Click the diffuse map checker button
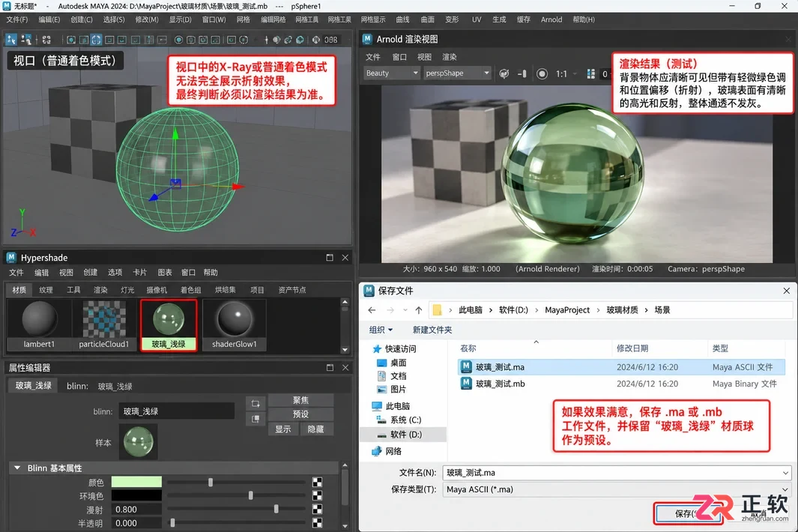 317,509
